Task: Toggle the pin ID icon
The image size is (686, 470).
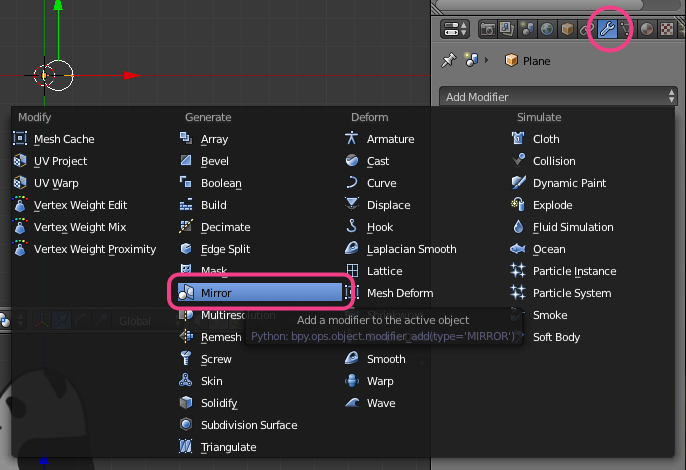Action: coord(449,60)
